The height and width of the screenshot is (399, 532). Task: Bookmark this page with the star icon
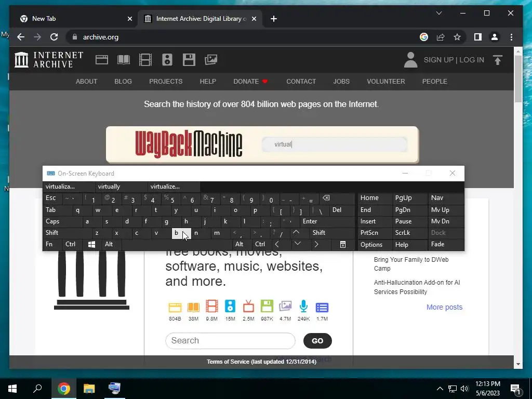click(x=457, y=37)
